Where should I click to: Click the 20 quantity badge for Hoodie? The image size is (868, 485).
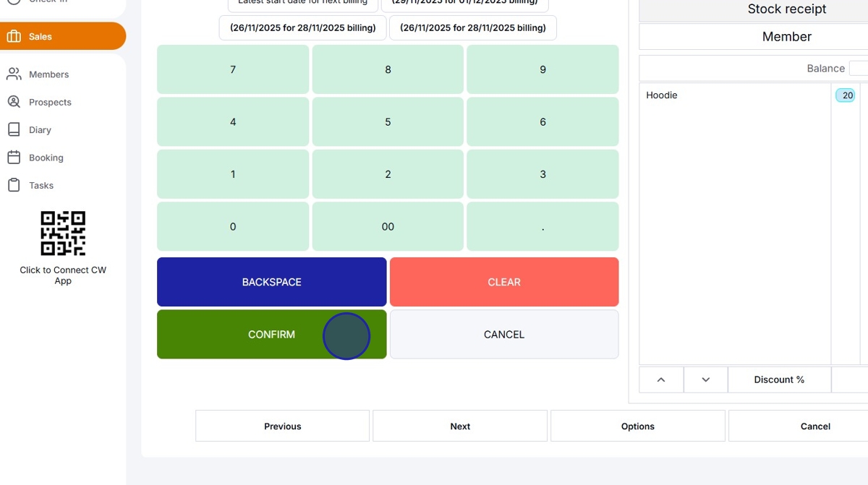pos(846,95)
